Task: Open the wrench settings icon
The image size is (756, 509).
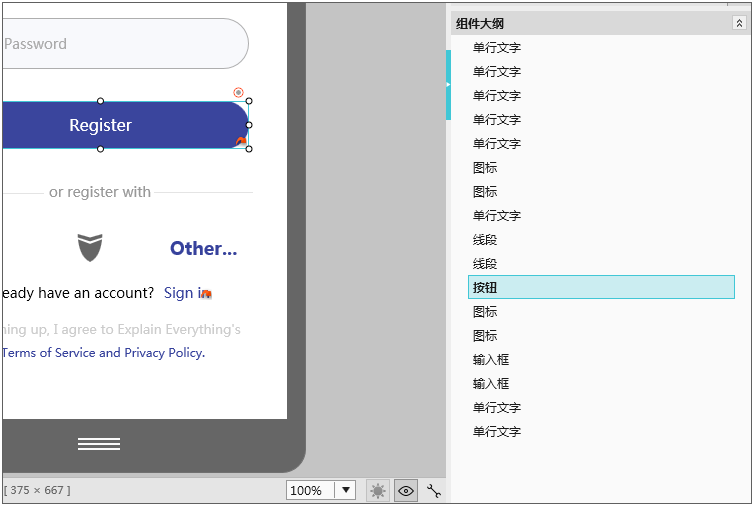Action: tap(434, 490)
